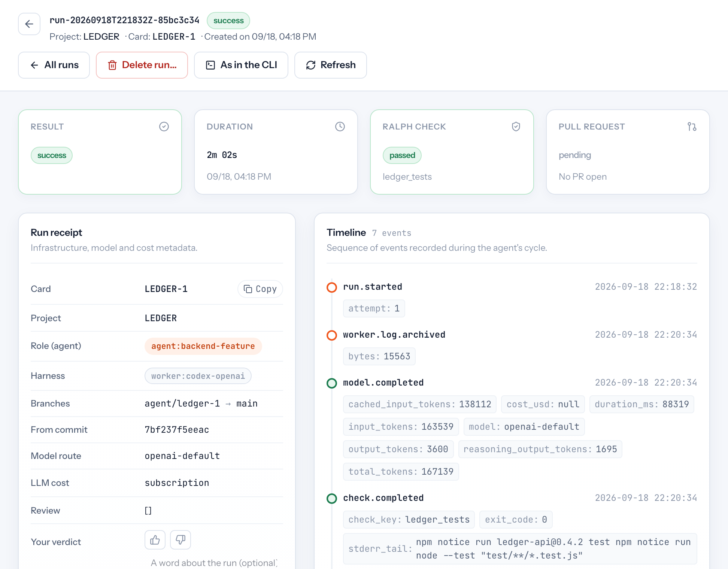Click the input_tokens: 163539 chip
Image resolution: width=728 pixels, height=569 pixels.
[401, 427]
